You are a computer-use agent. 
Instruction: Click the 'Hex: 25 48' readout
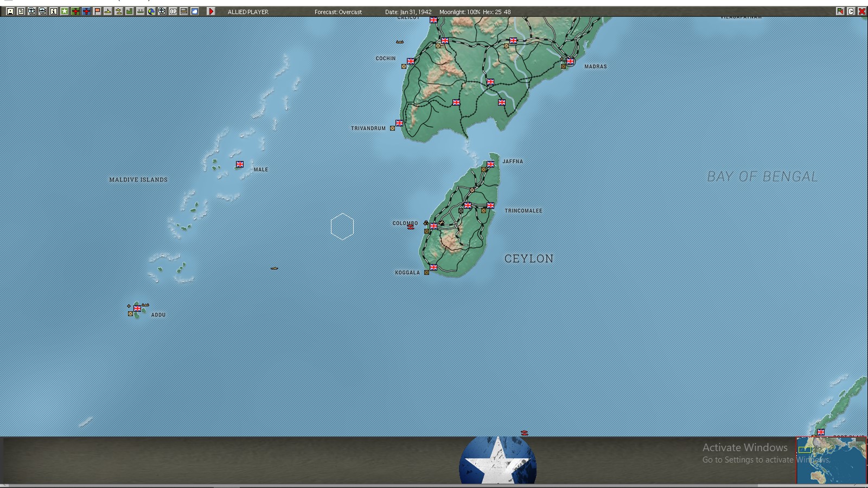[497, 12]
